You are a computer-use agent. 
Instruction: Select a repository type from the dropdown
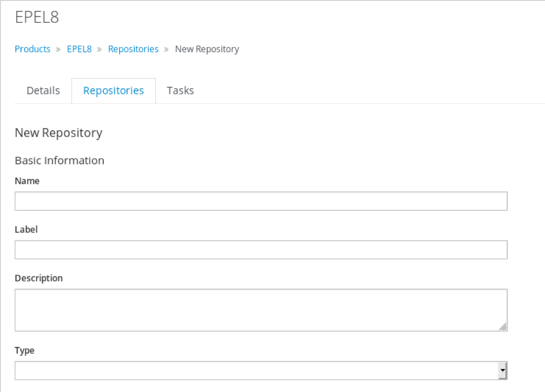[261, 370]
